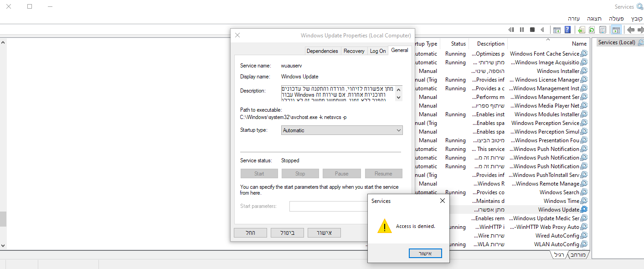Click the left-pointing navigation arrow in Services toolbar
The image size is (644, 269).
[x=631, y=30]
